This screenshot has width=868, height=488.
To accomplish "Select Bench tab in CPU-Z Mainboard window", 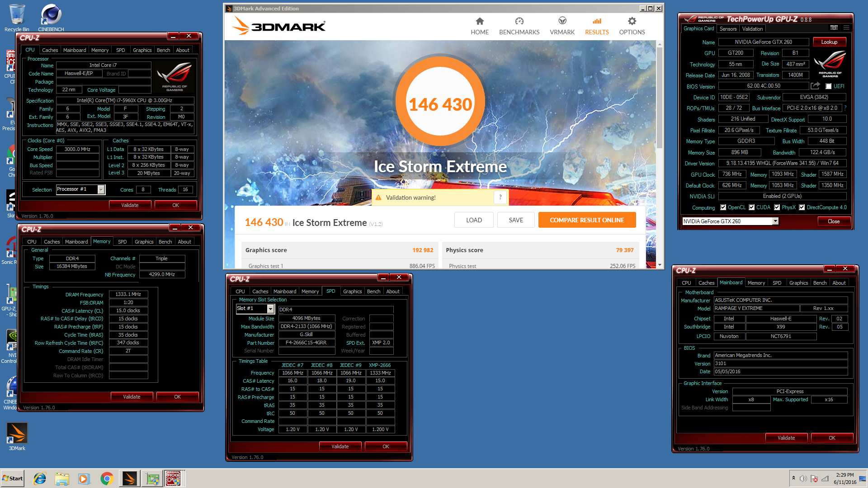I will pyautogui.click(x=820, y=283).
